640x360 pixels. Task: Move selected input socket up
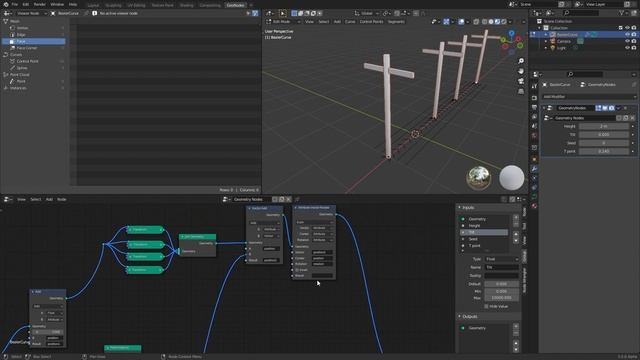(516, 235)
